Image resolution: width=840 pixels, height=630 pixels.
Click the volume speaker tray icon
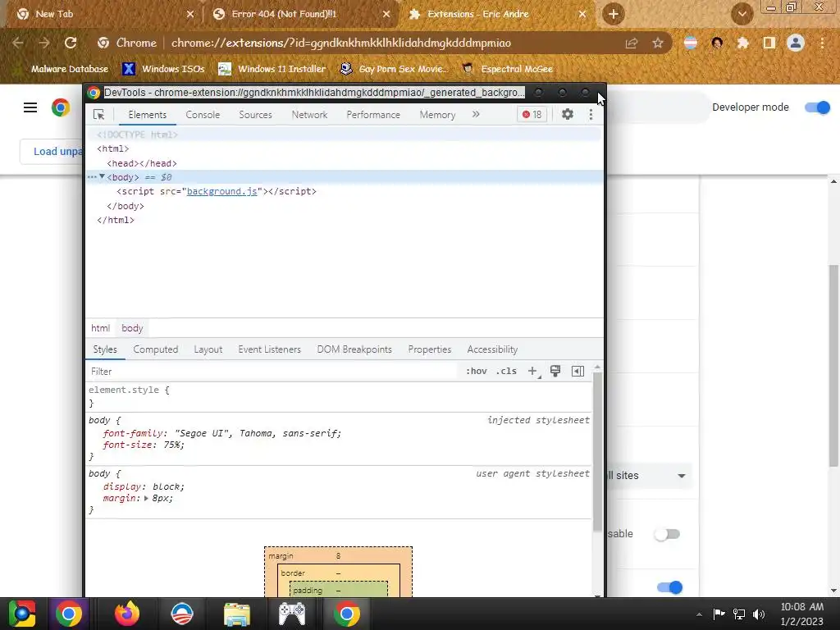tap(759, 614)
